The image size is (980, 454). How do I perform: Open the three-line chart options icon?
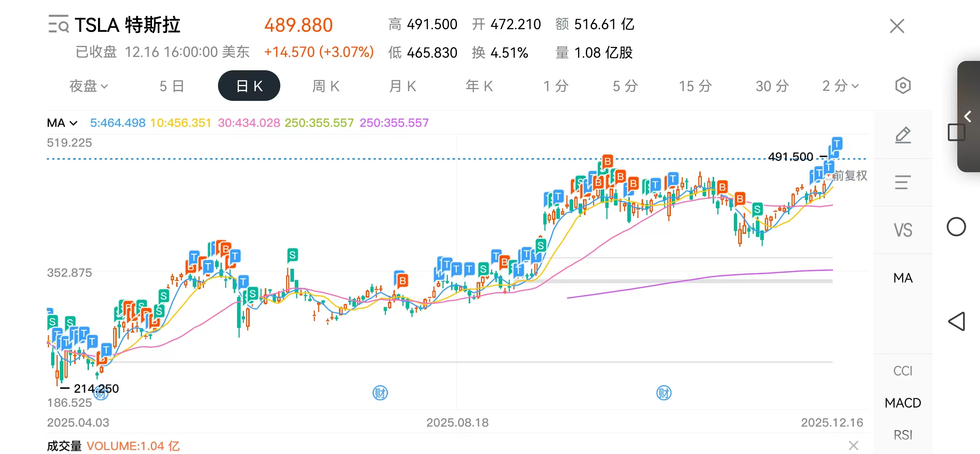point(903,182)
